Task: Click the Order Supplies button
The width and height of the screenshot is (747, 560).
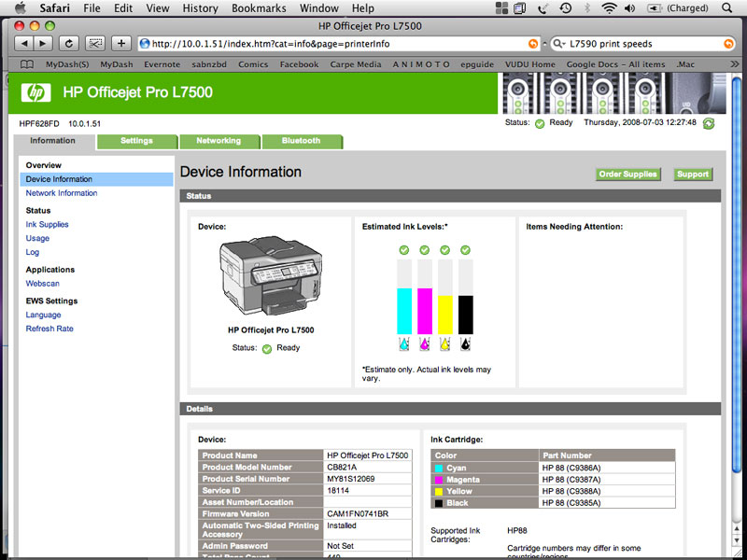Action: [x=627, y=175]
